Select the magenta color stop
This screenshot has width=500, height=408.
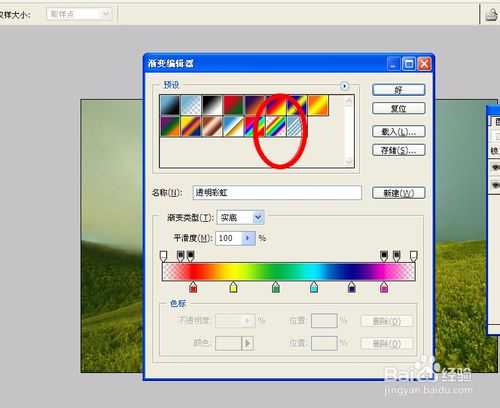click(x=384, y=287)
